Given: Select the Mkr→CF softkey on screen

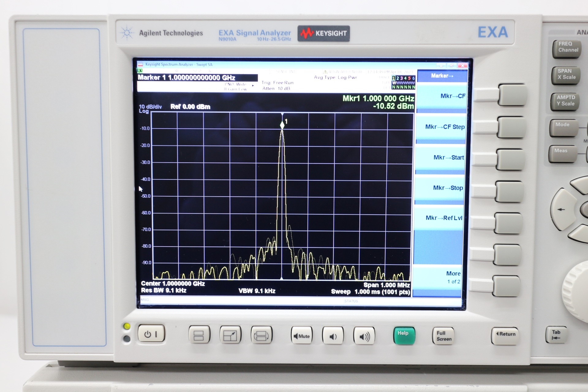Looking at the screenshot, I should point(442,96).
